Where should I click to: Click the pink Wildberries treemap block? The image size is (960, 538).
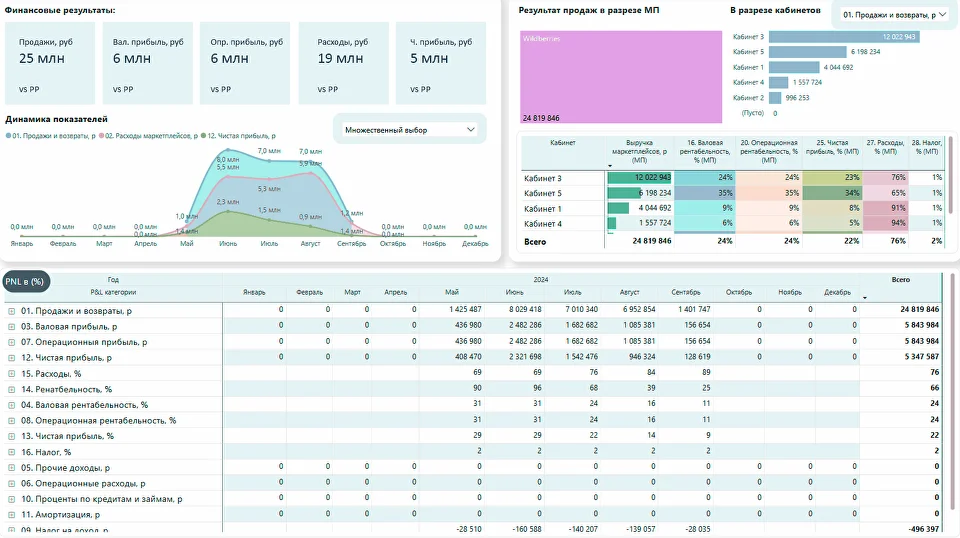[621, 78]
